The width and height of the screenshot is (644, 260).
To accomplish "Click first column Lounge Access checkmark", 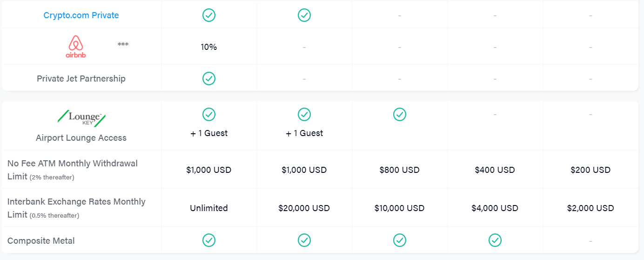I will [209, 114].
